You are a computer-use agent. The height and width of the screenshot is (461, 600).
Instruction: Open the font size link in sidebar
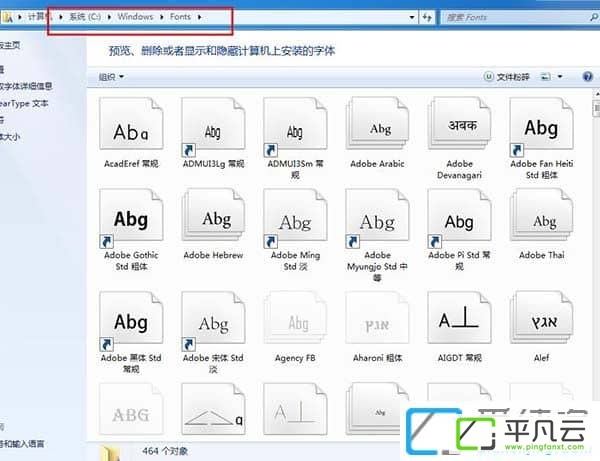10,137
